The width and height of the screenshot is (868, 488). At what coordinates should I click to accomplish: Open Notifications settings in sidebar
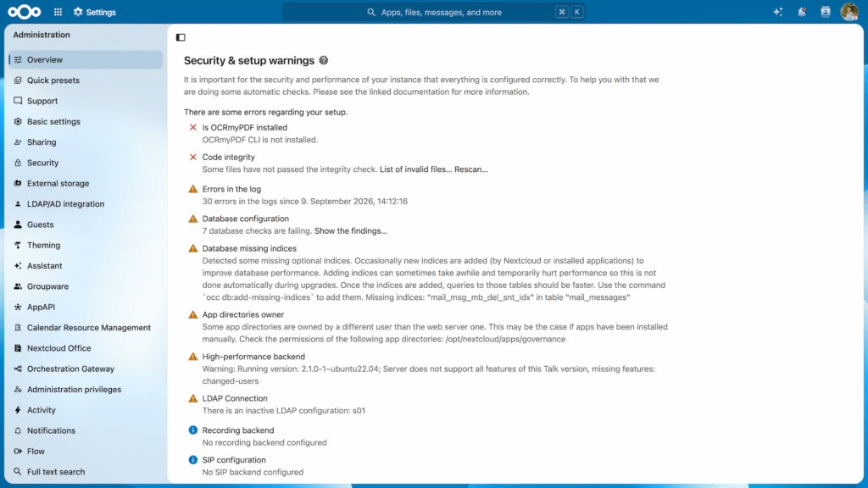point(86,430)
